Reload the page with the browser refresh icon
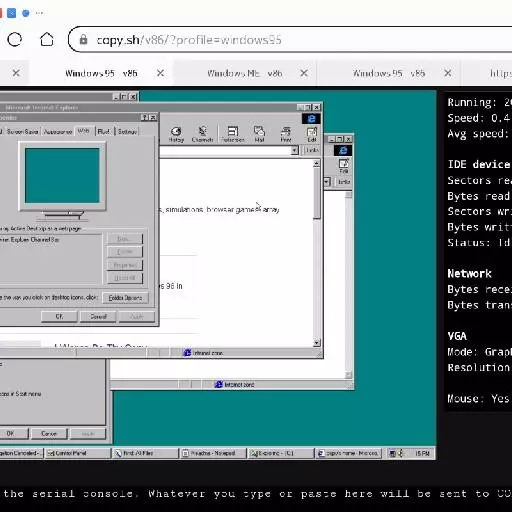This screenshot has height=512, width=512. 15,40
